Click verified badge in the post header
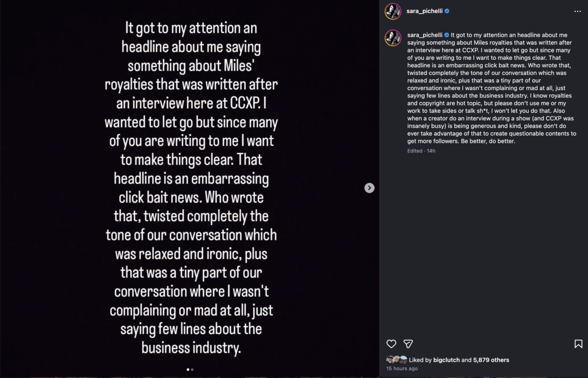 [447, 11]
